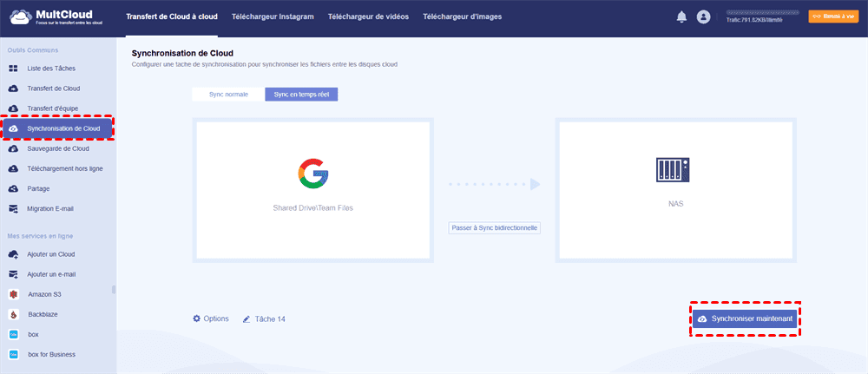Open Téléchargement hors ligne
Viewport: 868px width, 374px height.
65,168
